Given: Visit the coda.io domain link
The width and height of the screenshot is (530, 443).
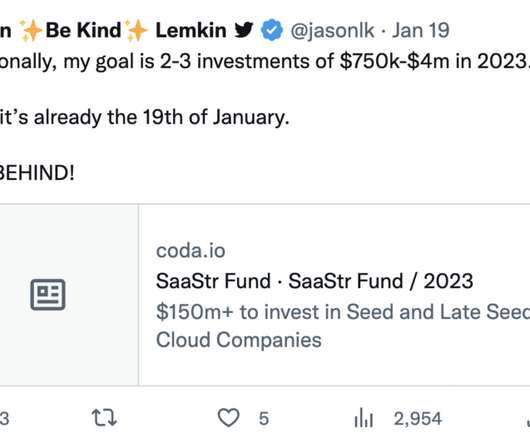Looking at the screenshot, I should (191, 251).
